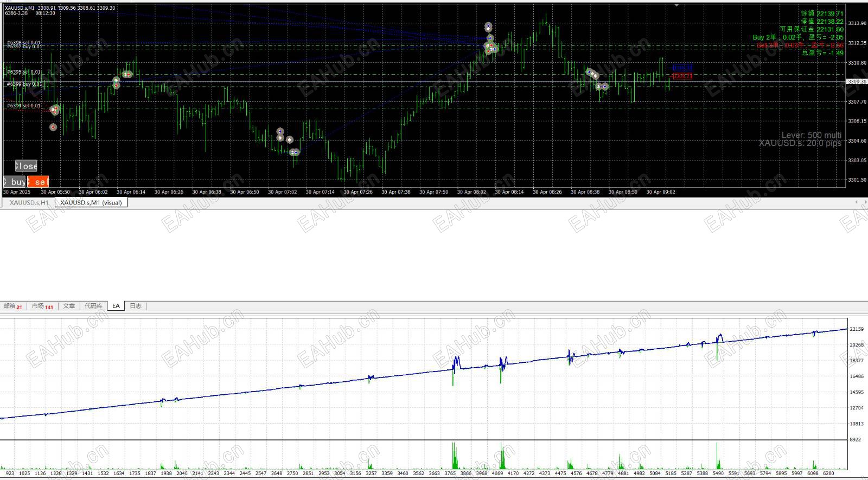Click trade number 6200 on the graph axis
The image size is (868, 480).
click(828, 473)
